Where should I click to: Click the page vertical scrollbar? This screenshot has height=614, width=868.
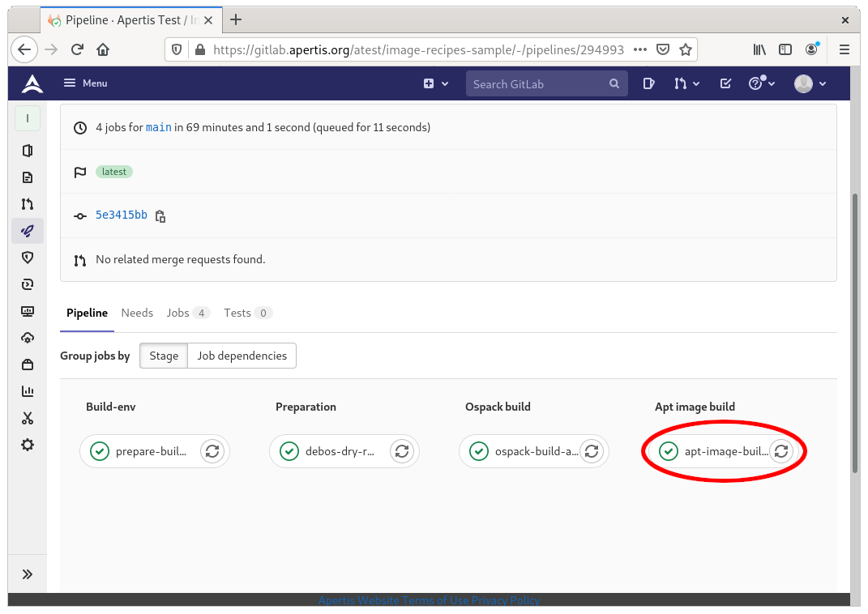(855, 332)
